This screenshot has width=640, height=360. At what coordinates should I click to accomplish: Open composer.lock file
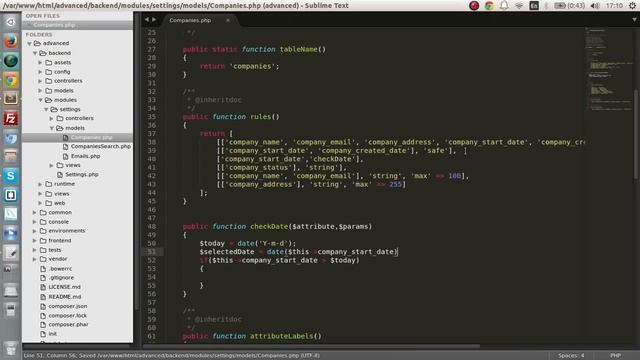pos(67,316)
